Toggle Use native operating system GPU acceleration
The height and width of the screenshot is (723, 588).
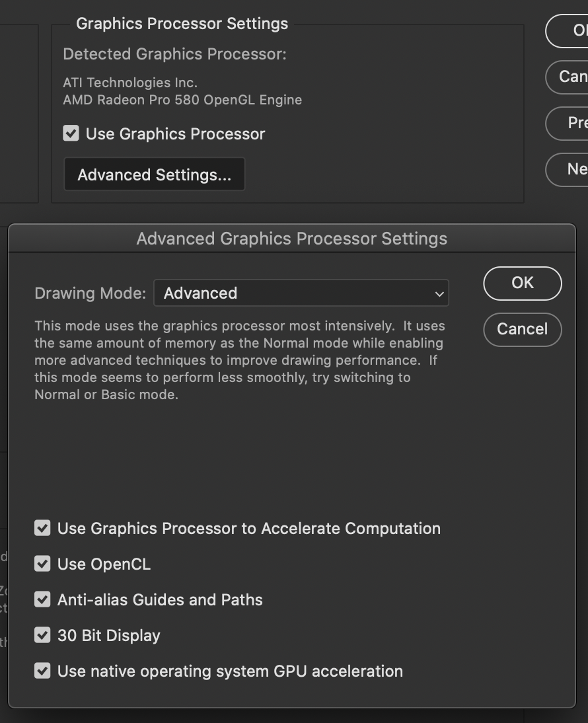tap(42, 671)
